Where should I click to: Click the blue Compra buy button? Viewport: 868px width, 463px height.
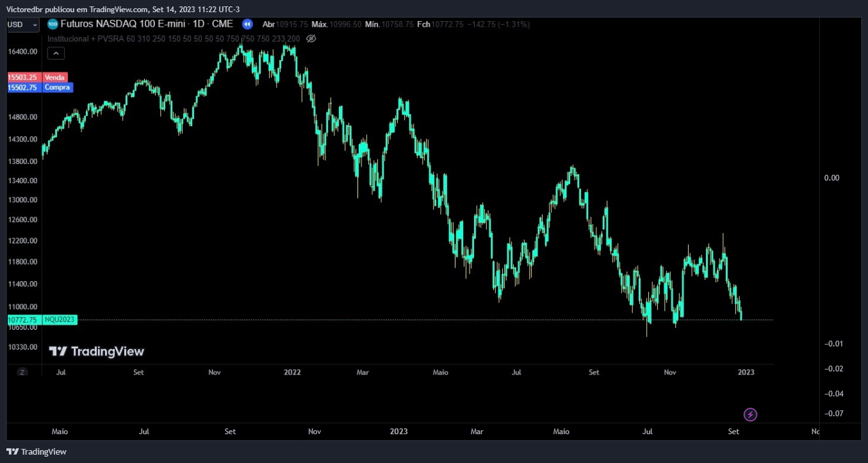click(x=57, y=87)
